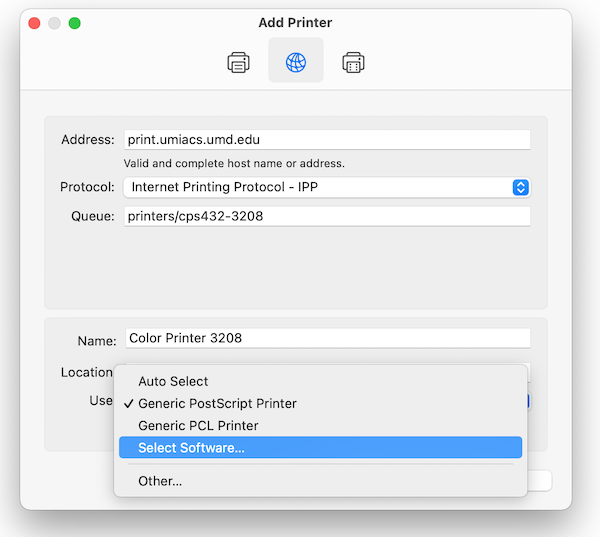
Task: Zoom the window with the green button
Action: click(74, 23)
